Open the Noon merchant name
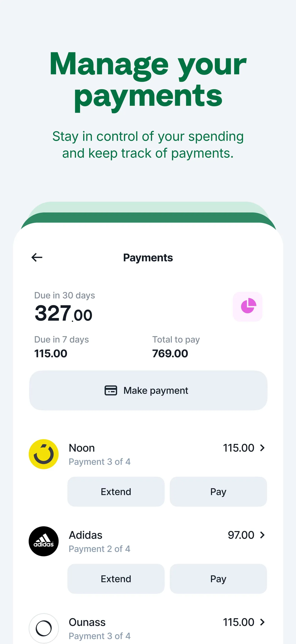296x644 pixels. 82,448
